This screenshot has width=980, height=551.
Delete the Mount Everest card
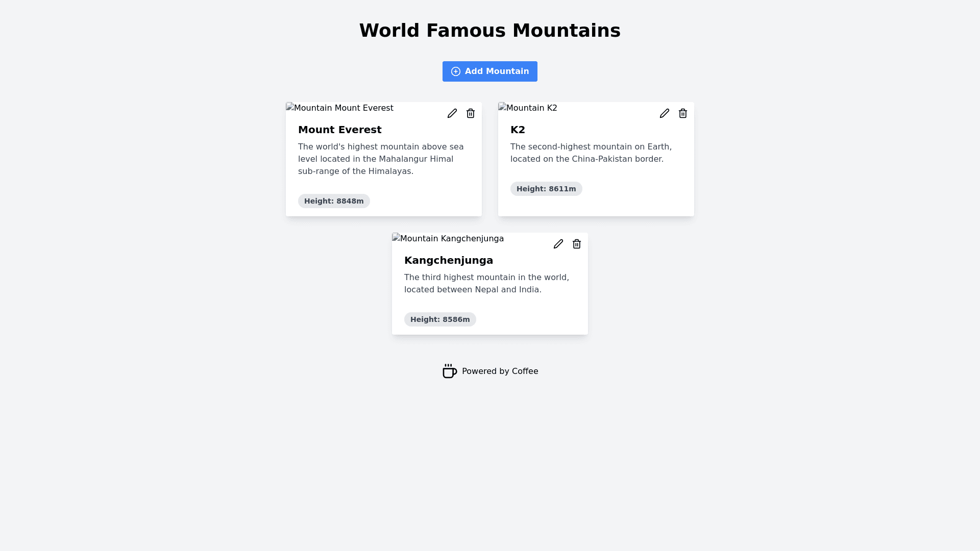(x=471, y=113)
